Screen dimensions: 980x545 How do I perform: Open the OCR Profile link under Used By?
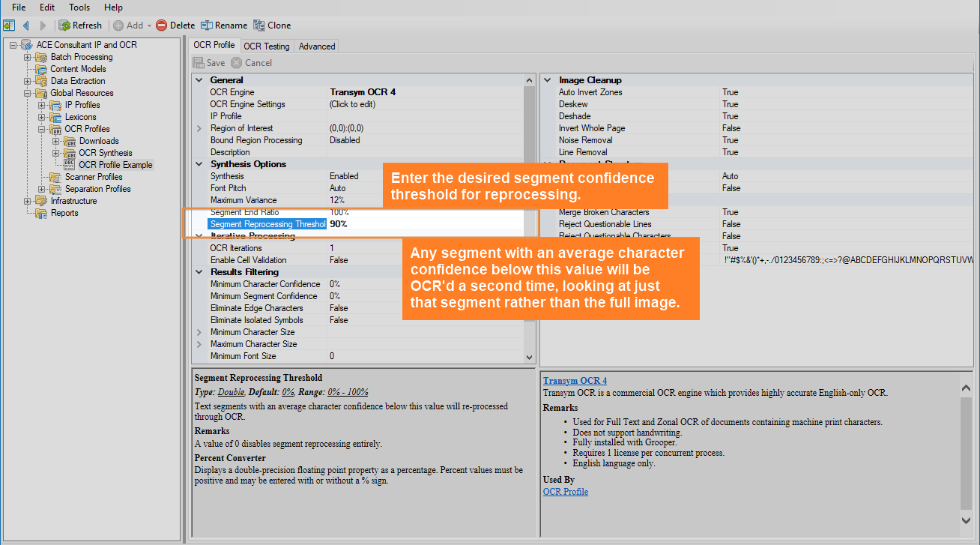[566, 492]
